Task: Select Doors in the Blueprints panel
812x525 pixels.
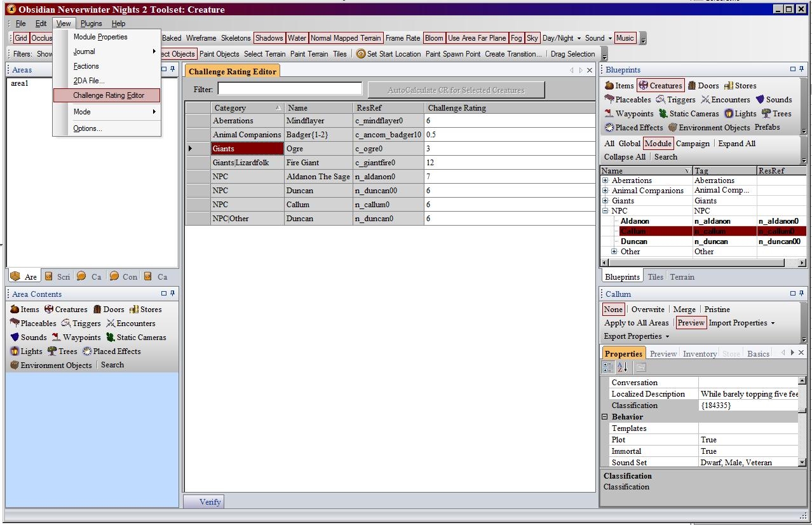Action: point(703,86)
